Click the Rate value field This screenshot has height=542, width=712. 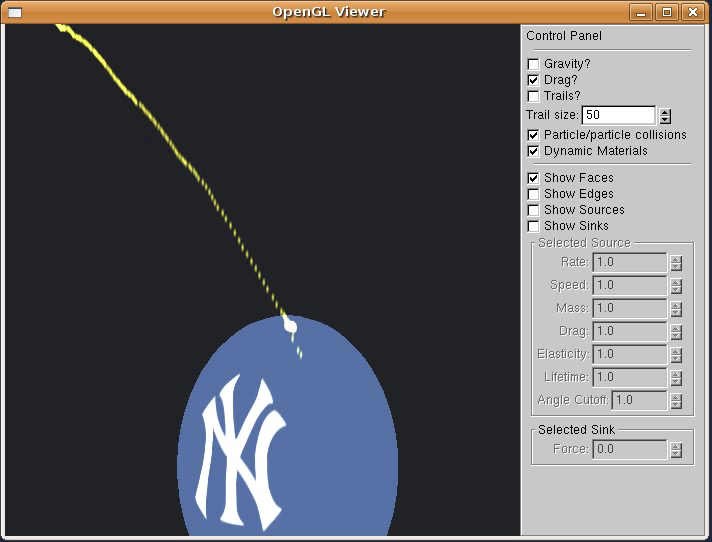(629, 262)
